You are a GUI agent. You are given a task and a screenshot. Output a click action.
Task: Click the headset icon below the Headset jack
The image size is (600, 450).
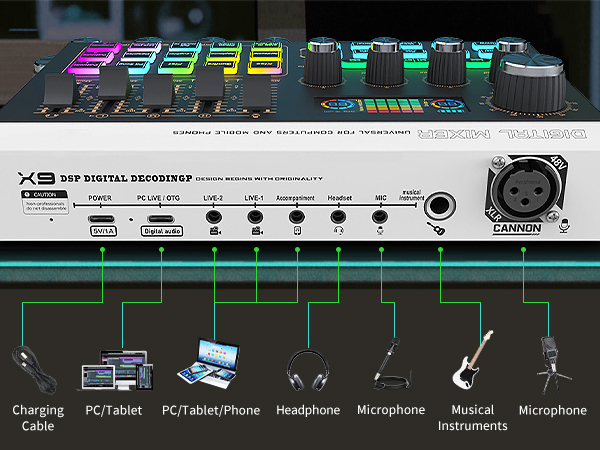point(339,230)
